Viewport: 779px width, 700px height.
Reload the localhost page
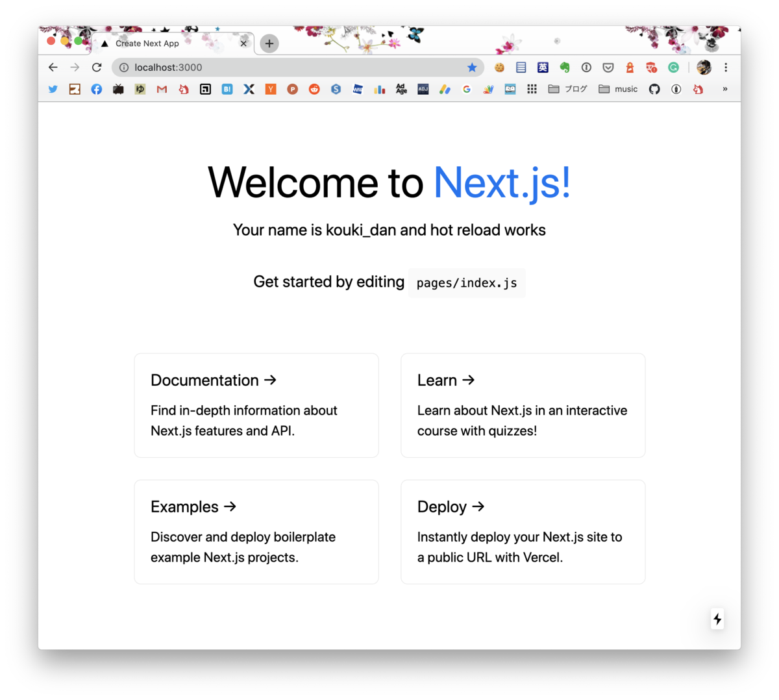click(x=97, y=67)
